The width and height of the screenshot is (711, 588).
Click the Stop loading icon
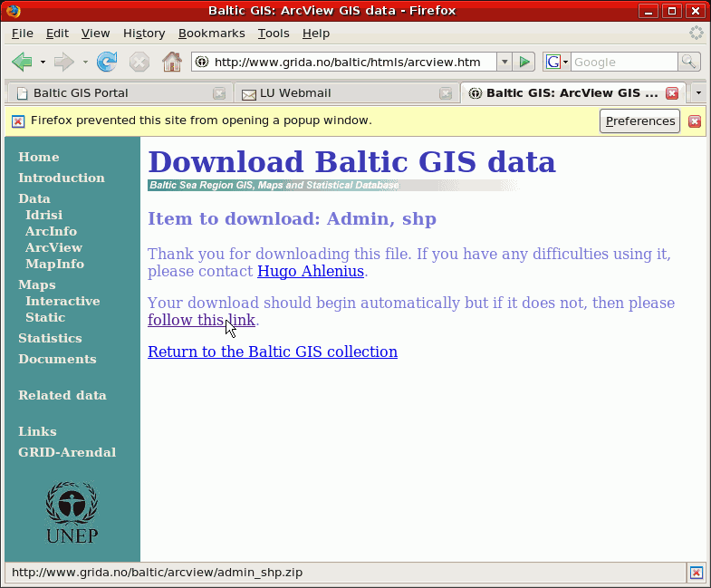coord(139,62)
